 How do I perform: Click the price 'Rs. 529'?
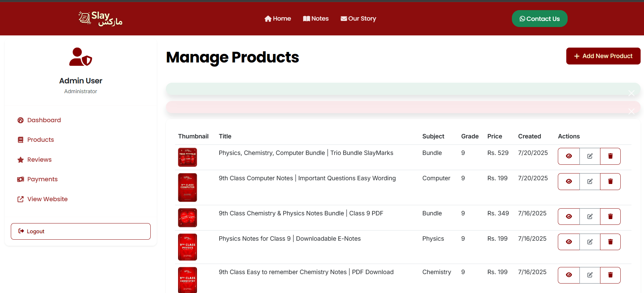pyautogui.click(x=498, y=153)
